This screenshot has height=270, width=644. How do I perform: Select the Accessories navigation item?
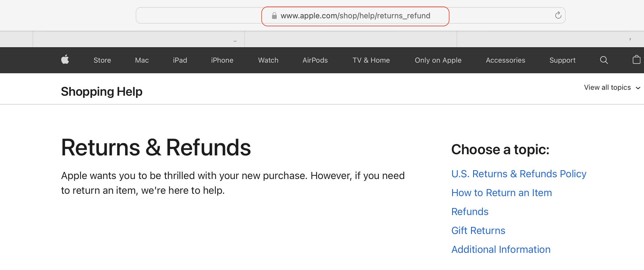[505, 60]
